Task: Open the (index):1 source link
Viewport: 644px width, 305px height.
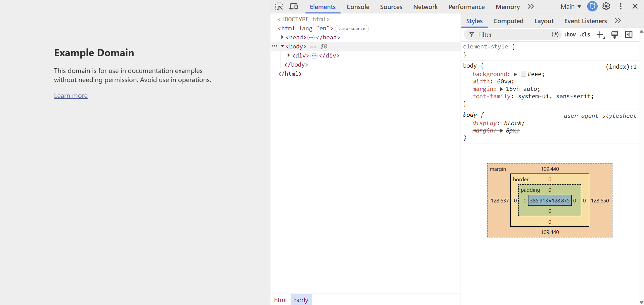Action: 621,67
